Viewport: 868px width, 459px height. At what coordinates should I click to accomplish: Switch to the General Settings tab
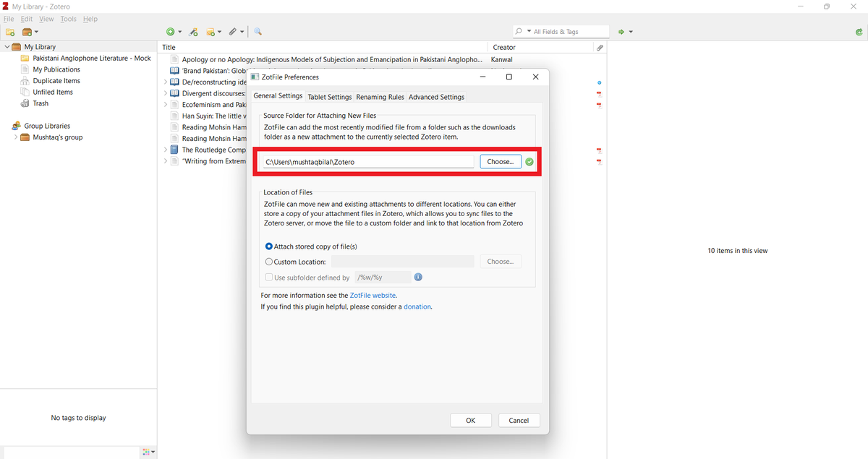coord(278,96)
